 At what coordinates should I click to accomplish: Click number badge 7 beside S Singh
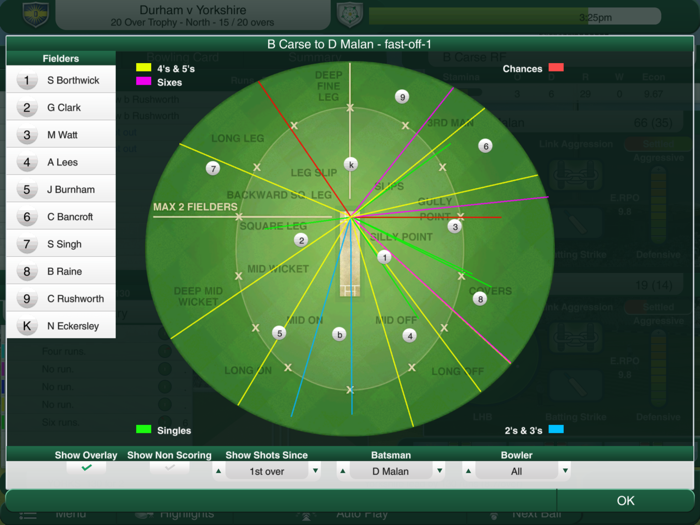coord(27,244)
